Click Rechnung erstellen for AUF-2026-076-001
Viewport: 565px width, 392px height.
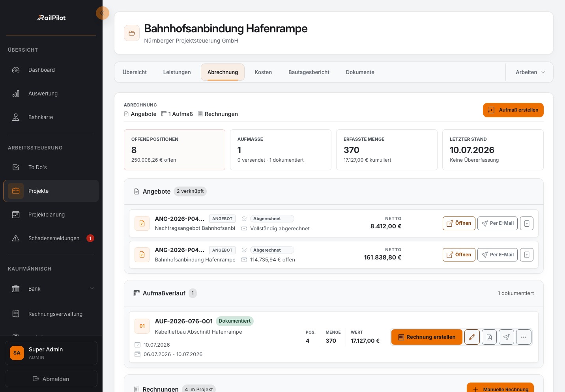click(427, 337)
